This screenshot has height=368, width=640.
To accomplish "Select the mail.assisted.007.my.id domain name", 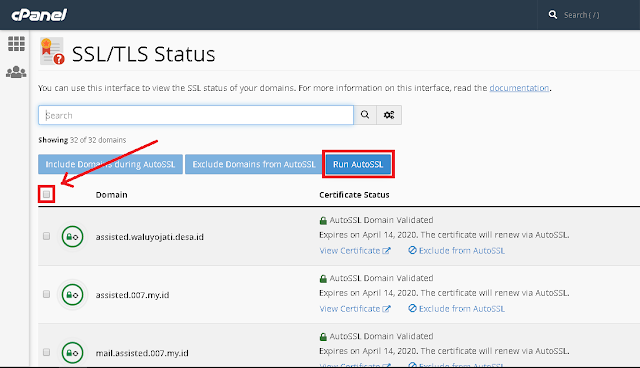I will pyautogui.click(x=142, y=353).
